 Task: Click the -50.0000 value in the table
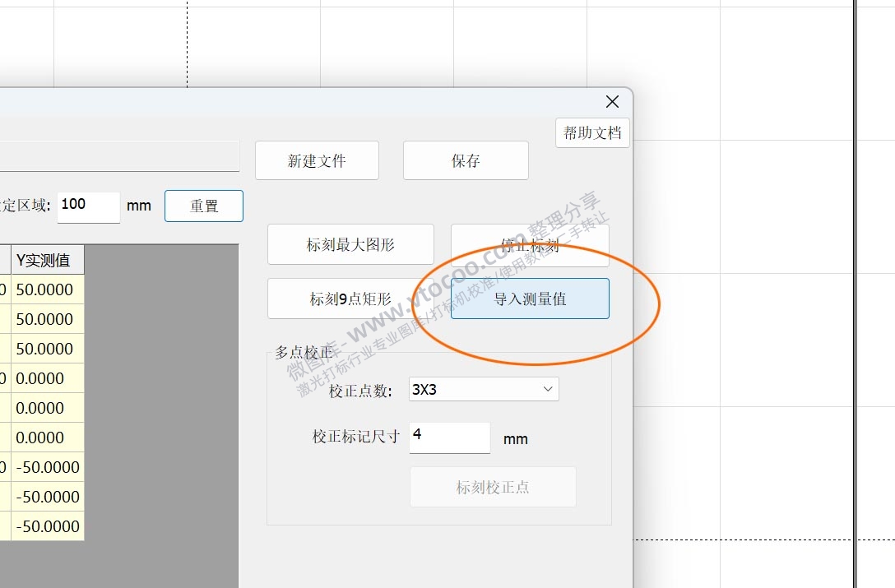51,466
